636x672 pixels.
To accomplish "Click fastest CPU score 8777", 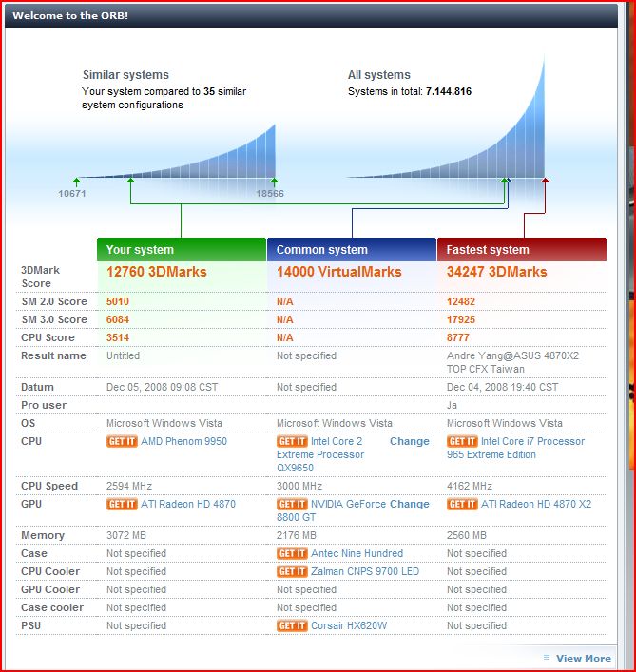I will [457, 337].
